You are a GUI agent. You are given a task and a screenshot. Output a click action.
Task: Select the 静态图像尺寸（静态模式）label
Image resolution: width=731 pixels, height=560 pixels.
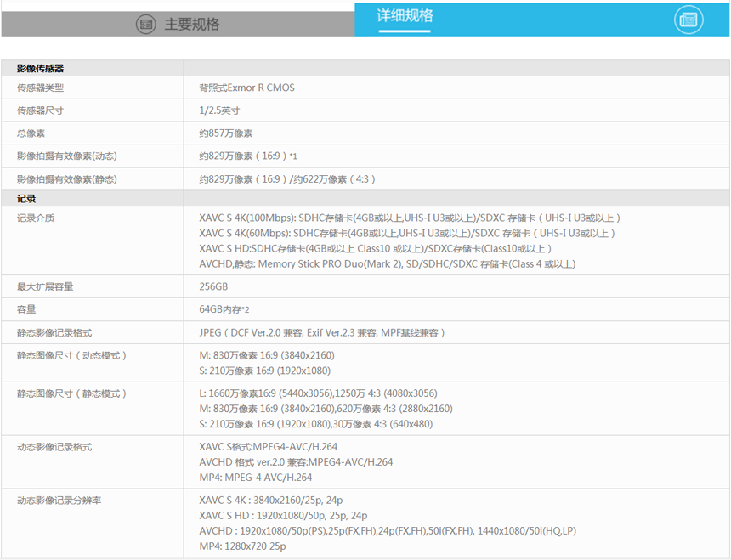point(71,393)
